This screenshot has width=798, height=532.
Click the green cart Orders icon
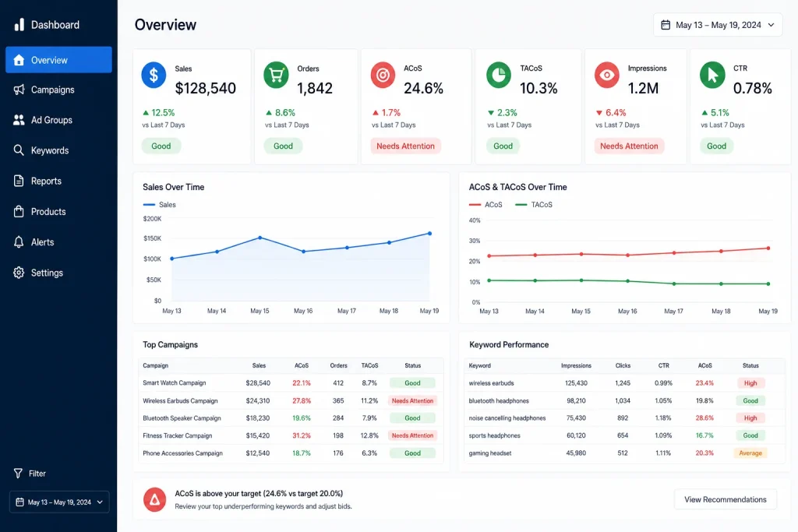(277, 76)
